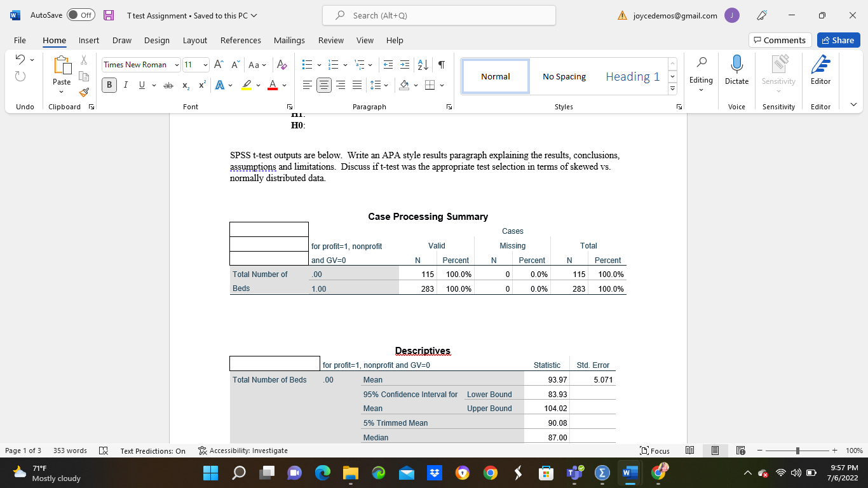Image resolution: width=868 pixels, height=488 pixels.
Task: Apply superscript formatting
Action: 201,85
